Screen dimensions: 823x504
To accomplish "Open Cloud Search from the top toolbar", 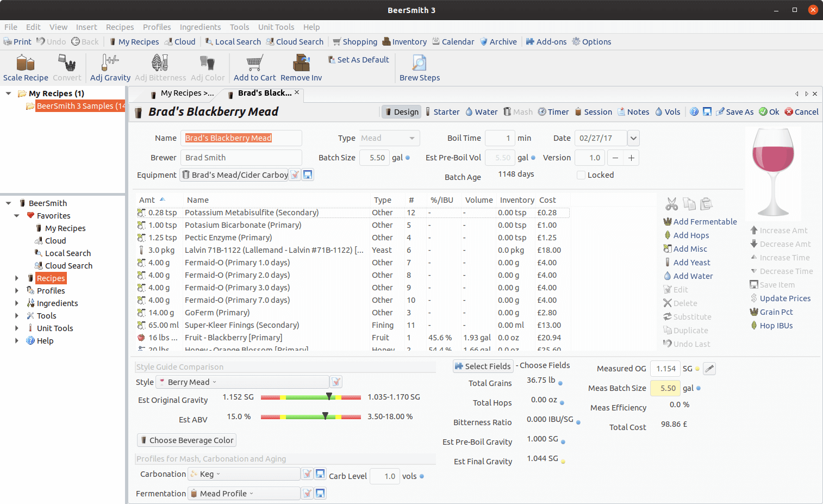I will 294,42.
